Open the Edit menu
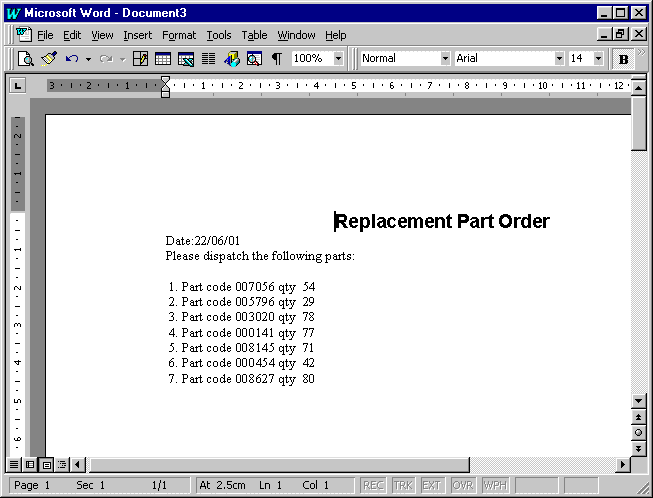This screenshot has height=498, width=653. (72, 35)
